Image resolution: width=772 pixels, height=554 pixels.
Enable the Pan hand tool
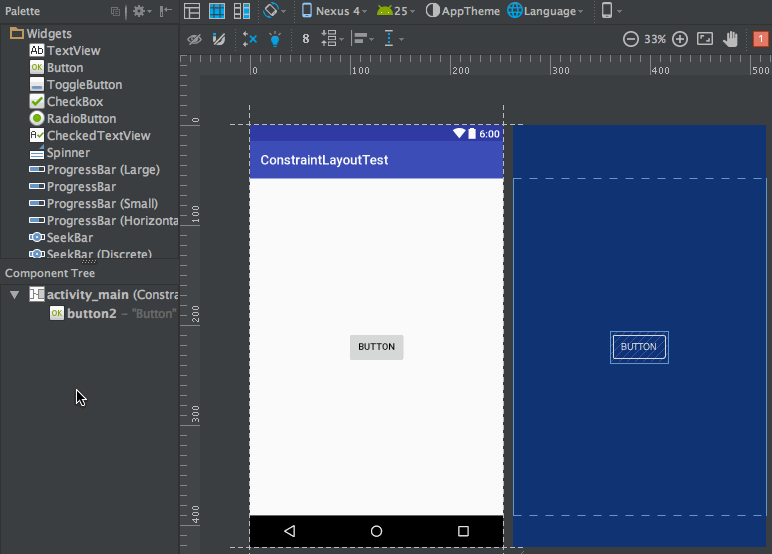coord(731,39)
